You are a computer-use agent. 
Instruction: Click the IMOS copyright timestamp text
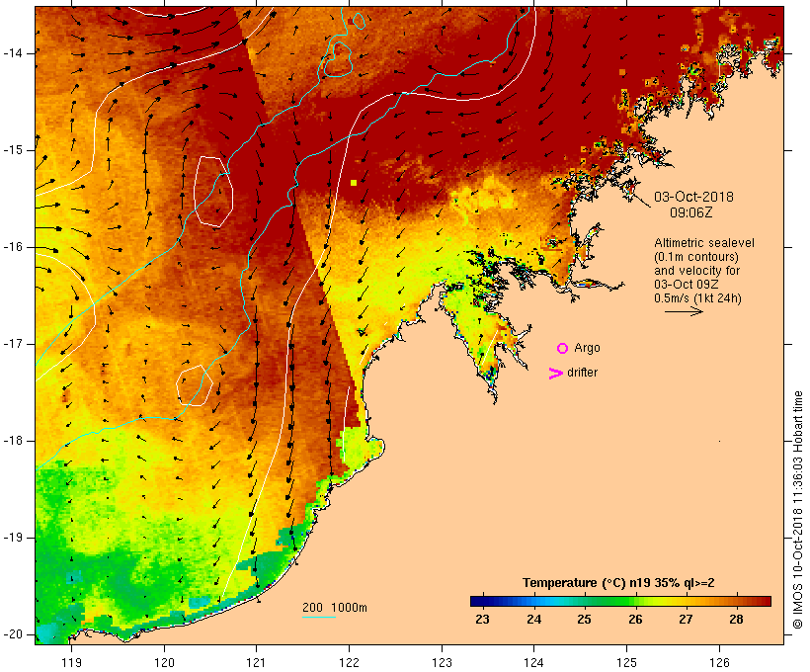click(797, 510)
